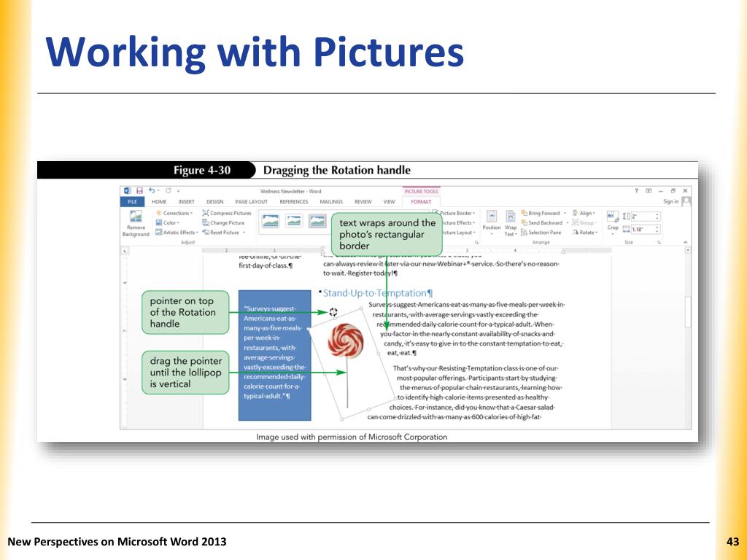
Task: Click Reset Picture
Action: point(221,233)
